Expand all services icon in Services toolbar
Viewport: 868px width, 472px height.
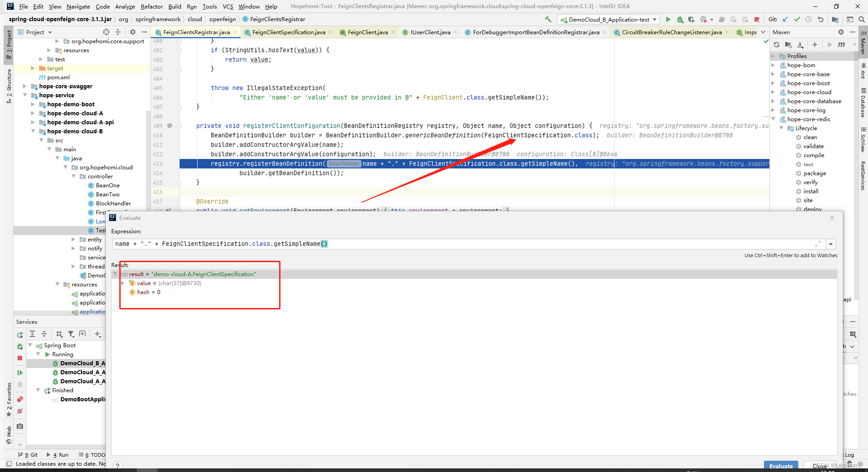[32, 334]
